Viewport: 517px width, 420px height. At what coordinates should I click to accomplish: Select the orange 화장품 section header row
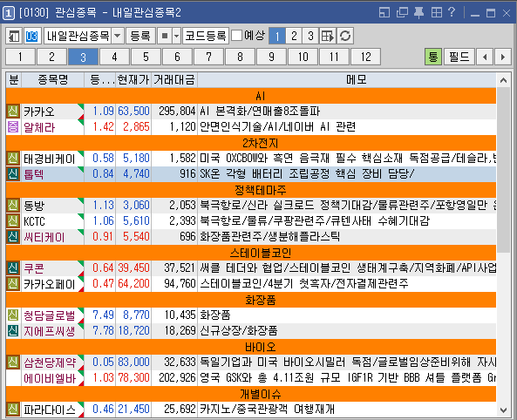(x=251, y=300)
